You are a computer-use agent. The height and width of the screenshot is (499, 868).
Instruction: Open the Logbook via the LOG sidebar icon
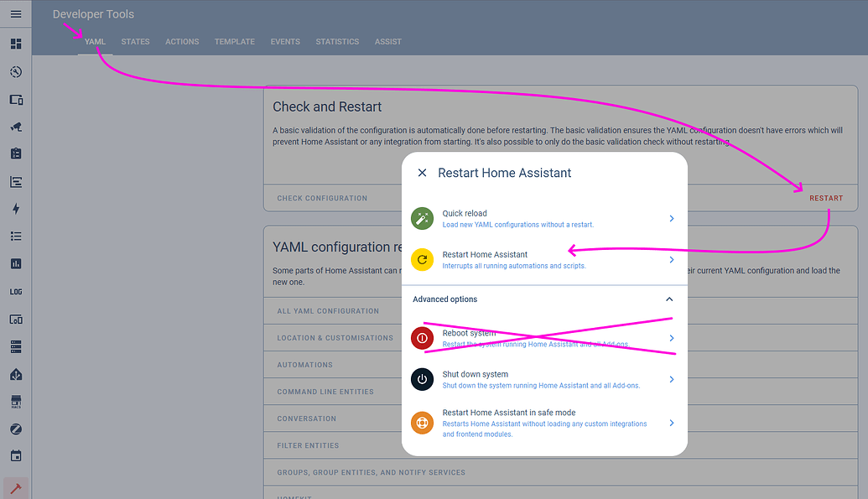pos(15,291)
